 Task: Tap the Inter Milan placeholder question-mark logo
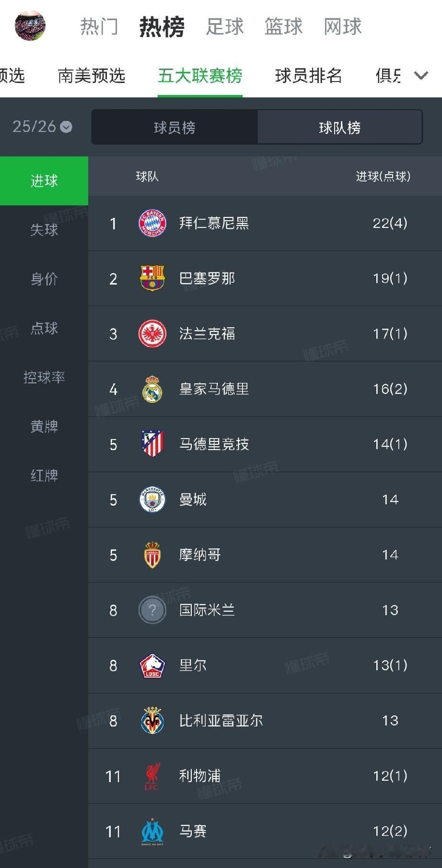(x=152, y=610)
